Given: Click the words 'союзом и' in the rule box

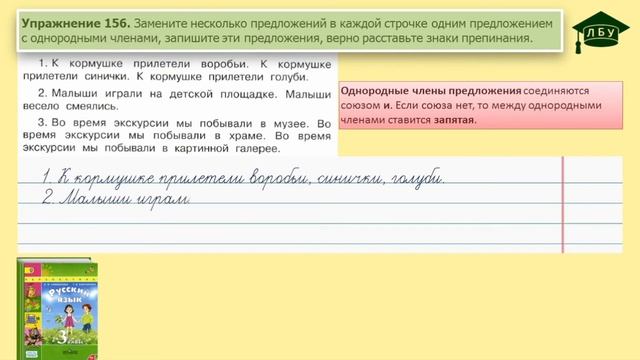Looking at the screenshot, I should pyautogui.click(x=366, y=105).
